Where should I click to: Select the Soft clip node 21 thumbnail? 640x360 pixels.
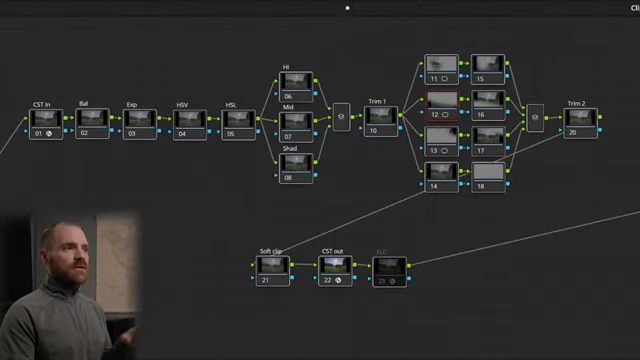273,266
